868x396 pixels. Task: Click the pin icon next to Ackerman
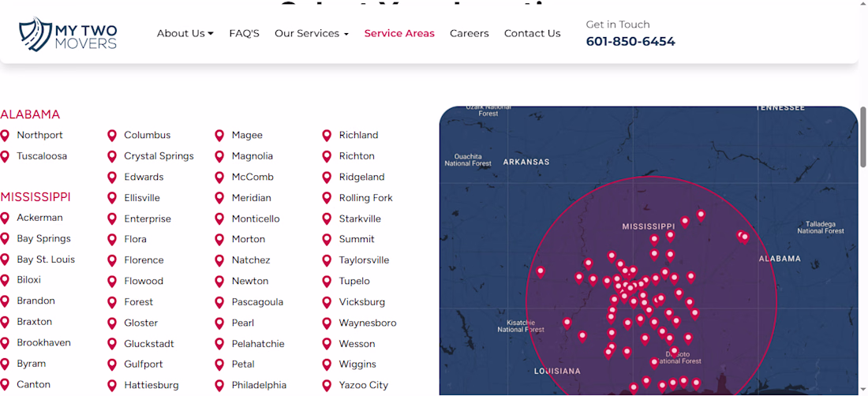coord(5,218)
